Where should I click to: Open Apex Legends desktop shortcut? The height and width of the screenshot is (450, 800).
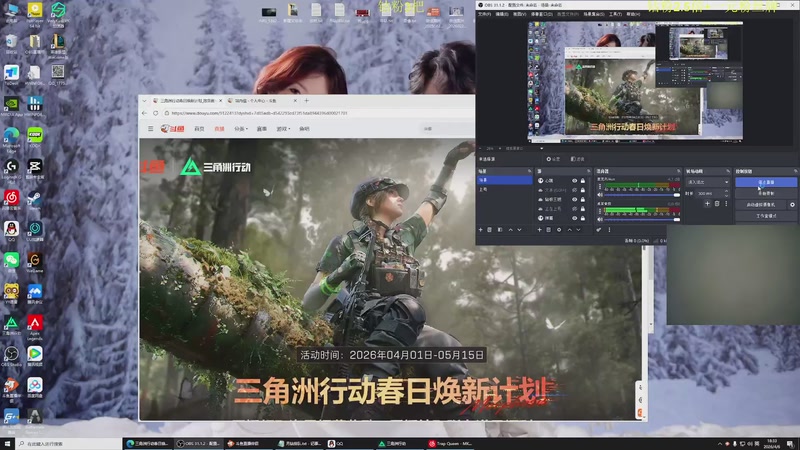tap(35, 328)
